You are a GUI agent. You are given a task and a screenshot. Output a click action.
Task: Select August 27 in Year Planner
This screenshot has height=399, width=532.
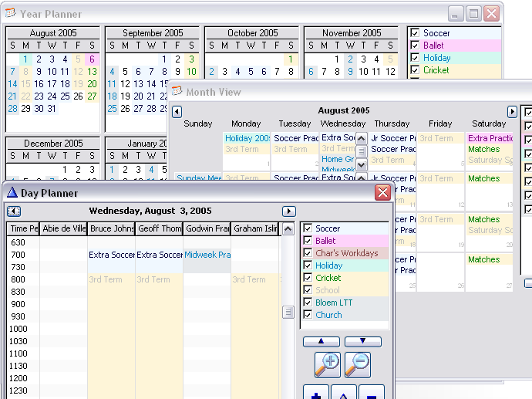[x=92, y=96]
